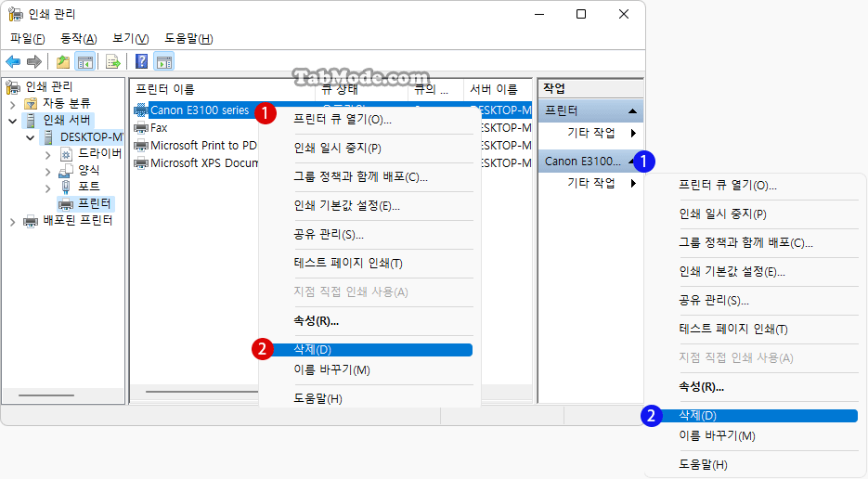Click the Up one level folder icon

point(63,61)
